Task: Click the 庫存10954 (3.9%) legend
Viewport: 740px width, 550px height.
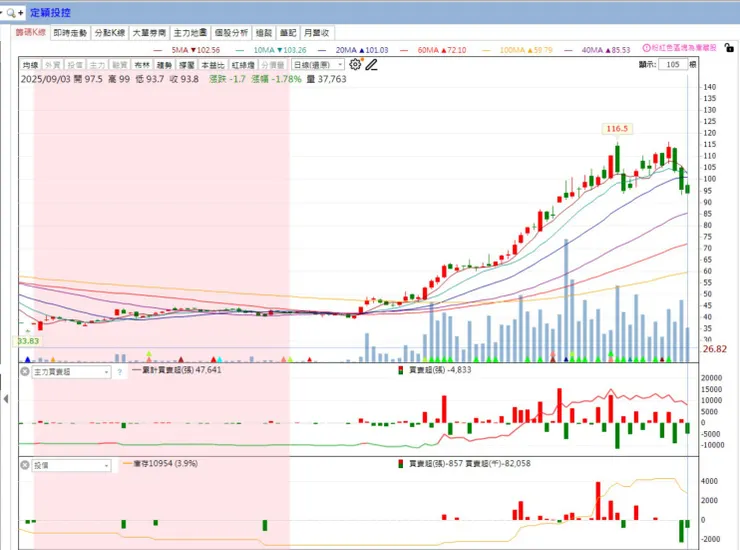Action: pos(160,464)
